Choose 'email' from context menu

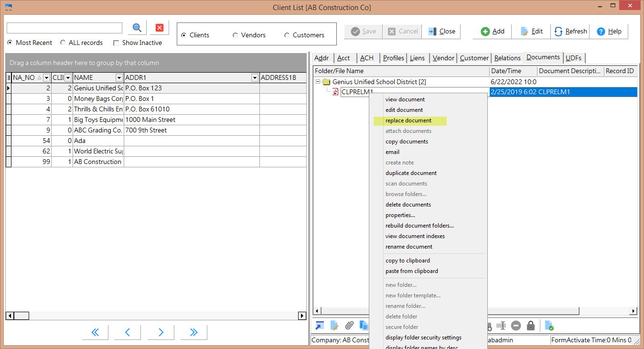[392, 152]
